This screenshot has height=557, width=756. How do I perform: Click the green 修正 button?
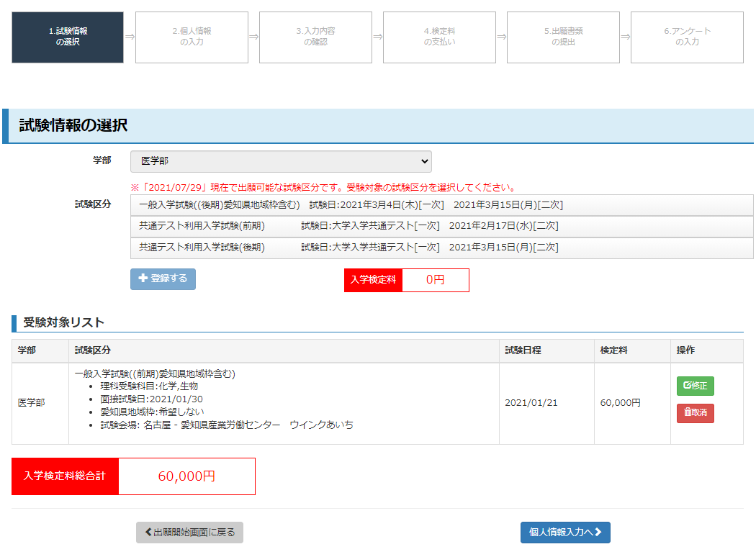(695, 386)
